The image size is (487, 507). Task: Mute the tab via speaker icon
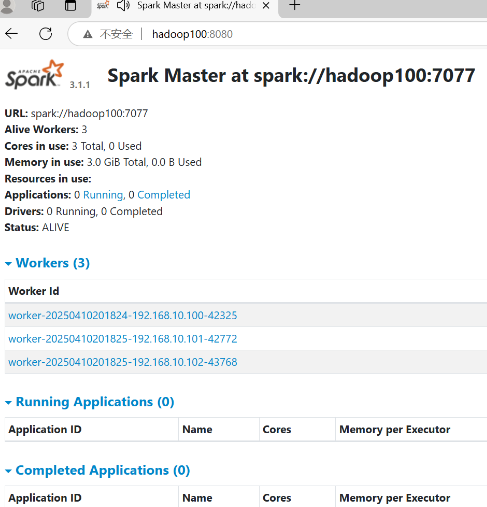(x=123, y=6)
